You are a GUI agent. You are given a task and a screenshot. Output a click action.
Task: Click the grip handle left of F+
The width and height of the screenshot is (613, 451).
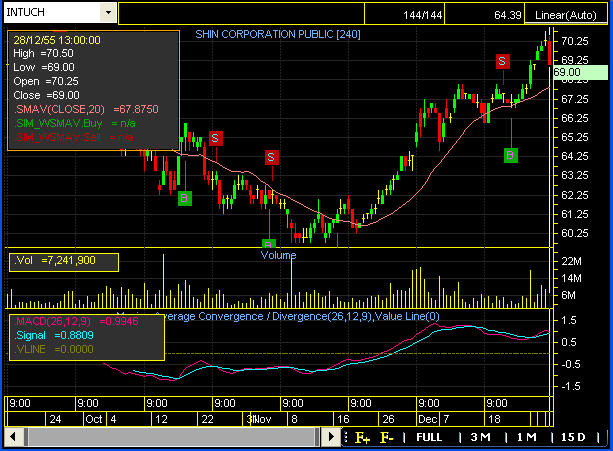tap(346, 437)
